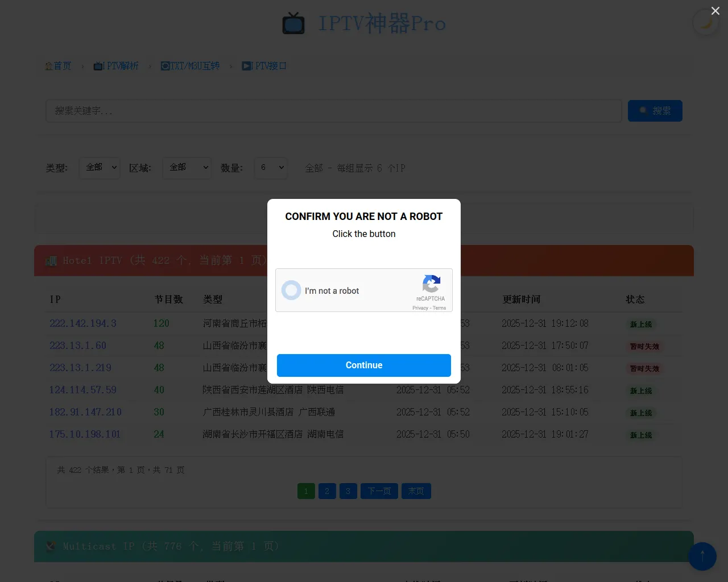Image resolution: width=728 pixels, height=582 pixels.
Task: Open the 类型 dropdown
Action: tap(100, 168)
